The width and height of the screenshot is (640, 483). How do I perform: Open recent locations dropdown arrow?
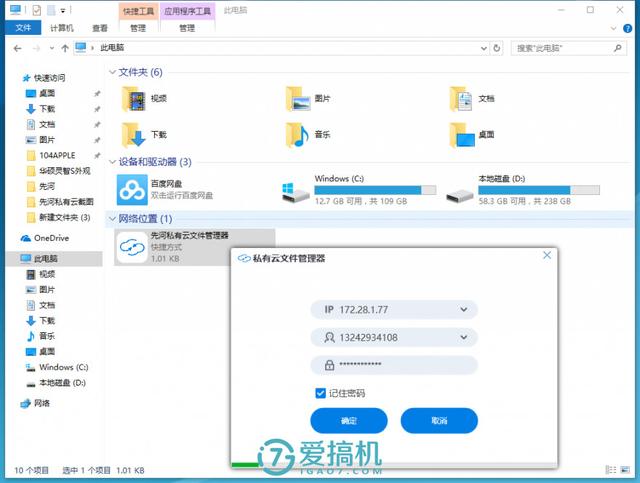coord(52,49)
